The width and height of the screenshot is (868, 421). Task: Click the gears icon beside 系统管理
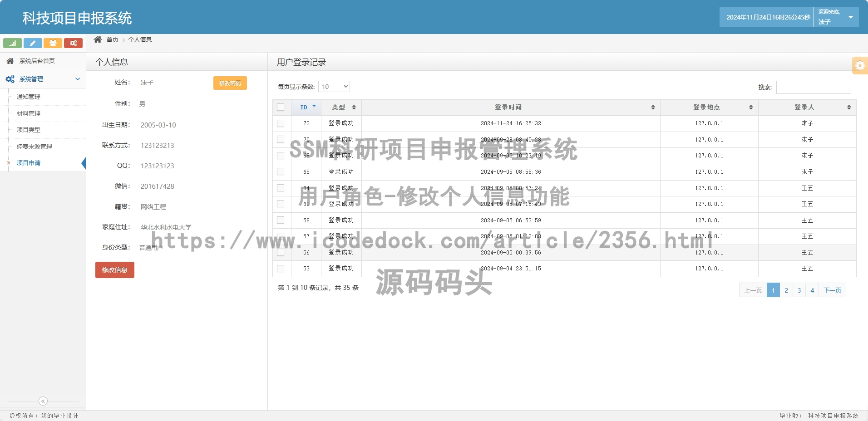(10, 79)
